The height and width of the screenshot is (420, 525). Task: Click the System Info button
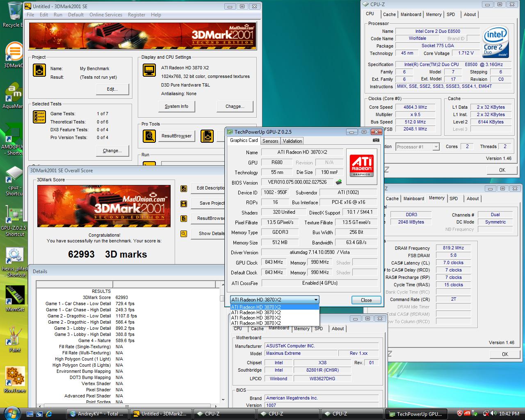176,106
